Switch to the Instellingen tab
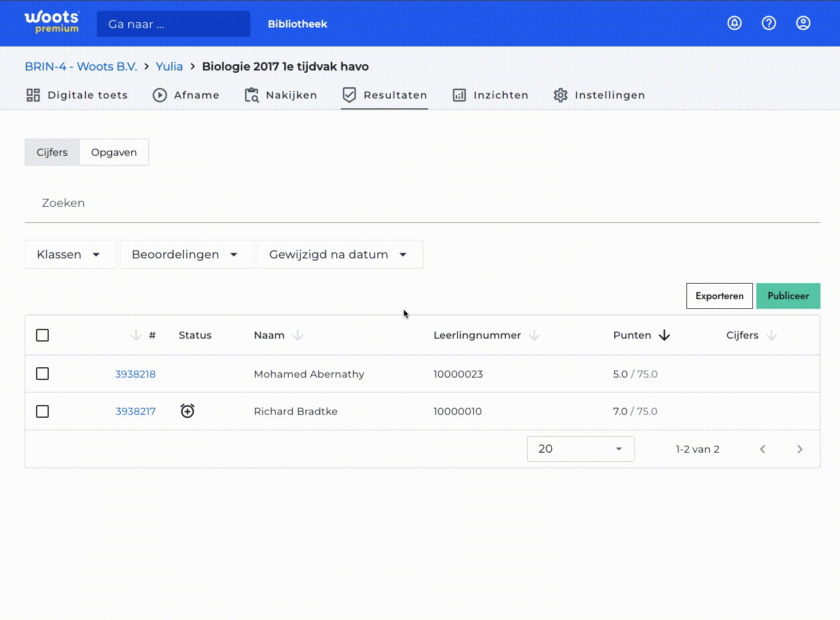 [599, 95]
